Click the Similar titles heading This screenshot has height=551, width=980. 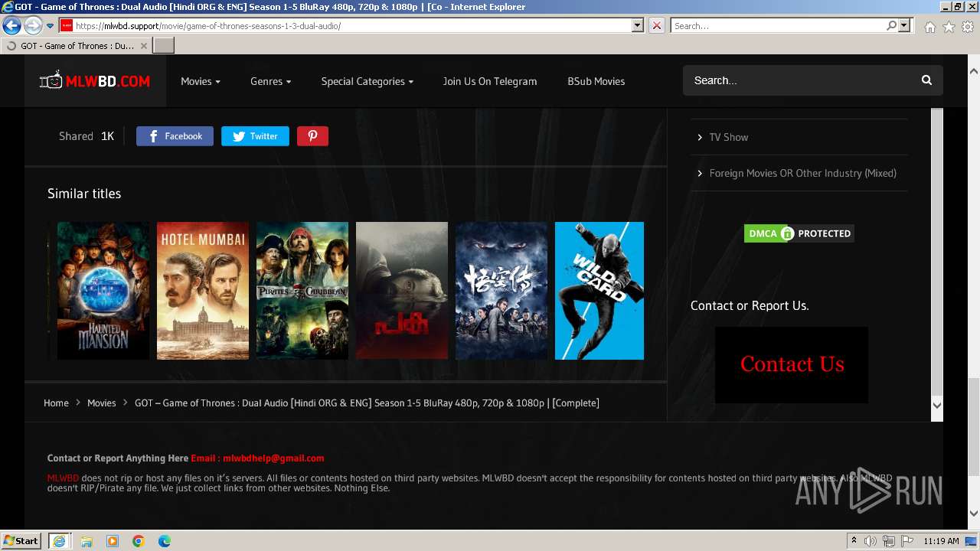[84, 194]
